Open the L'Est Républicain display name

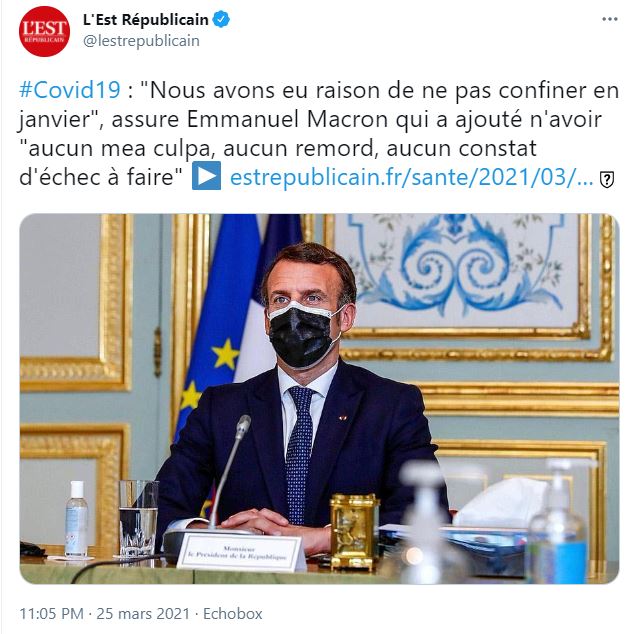146,19
